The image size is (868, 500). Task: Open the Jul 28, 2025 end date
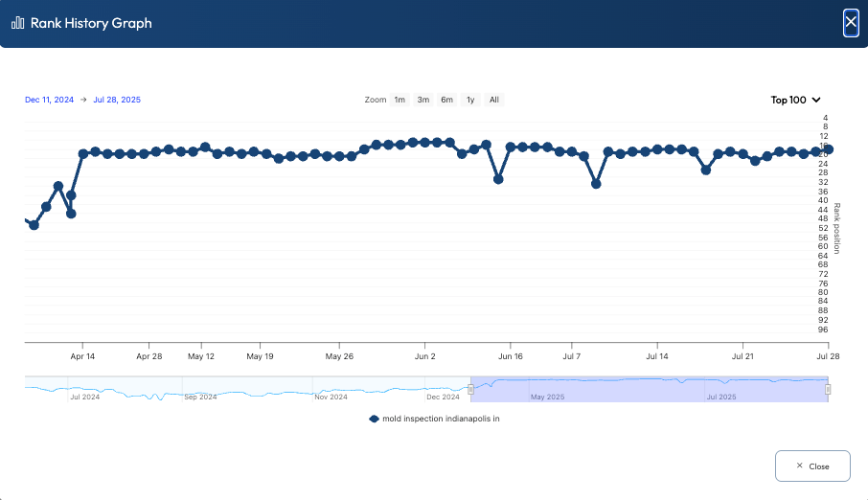117,100
